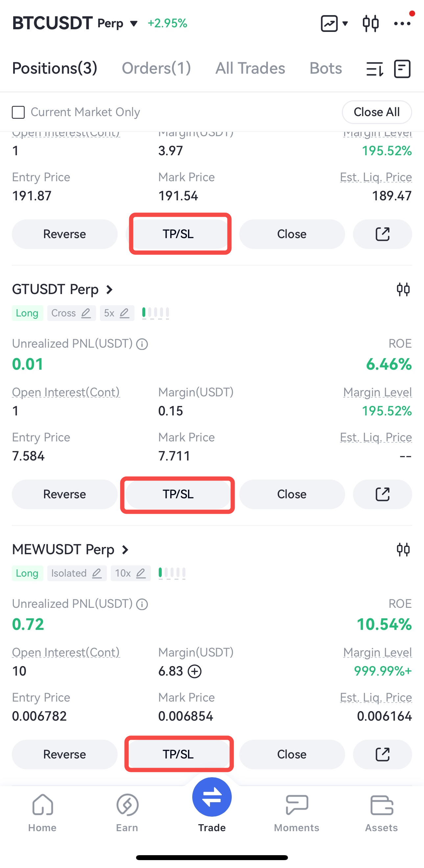424x868 pixels.
Task: Go to the Assets wallet tab
Action: click(x=381, y=813)
